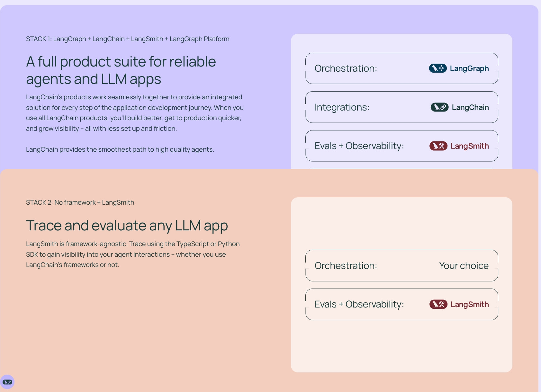Click 'Evals + Observability:' label in Stack 1

point(359,146)
